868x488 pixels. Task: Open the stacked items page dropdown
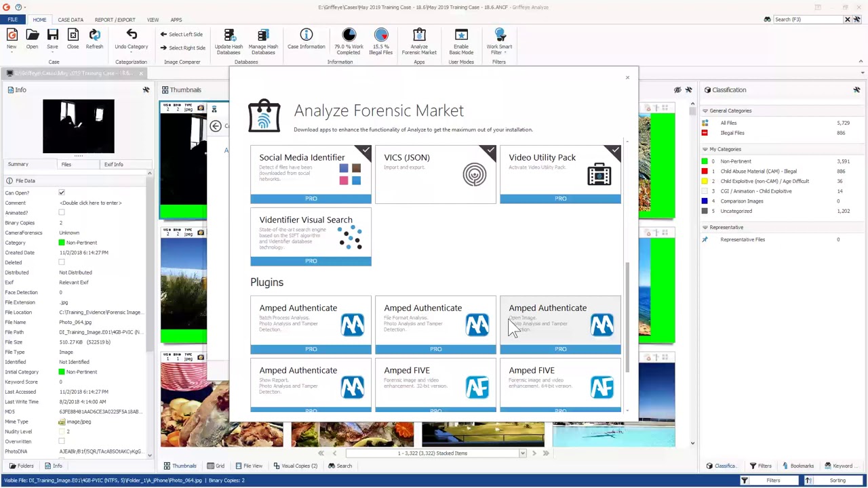click(x=522, y=453)
